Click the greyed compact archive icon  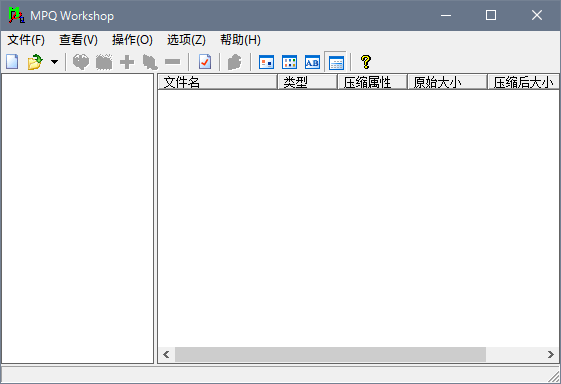coord(234,62)
